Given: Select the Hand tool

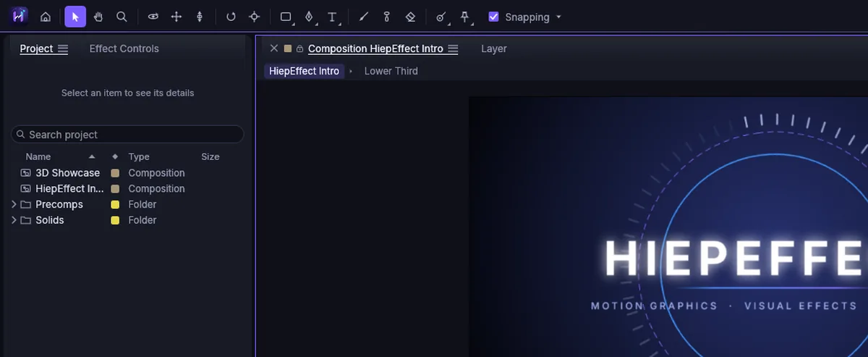Looking at the screenshot, I should (98, 17).
